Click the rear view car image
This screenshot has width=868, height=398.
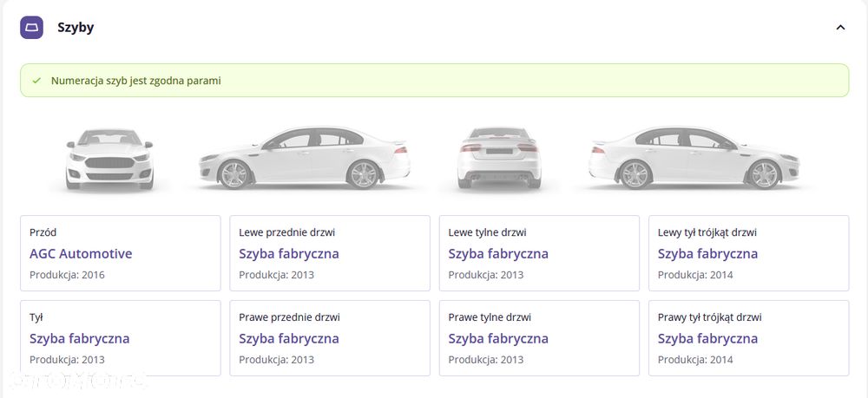[498, 158]
